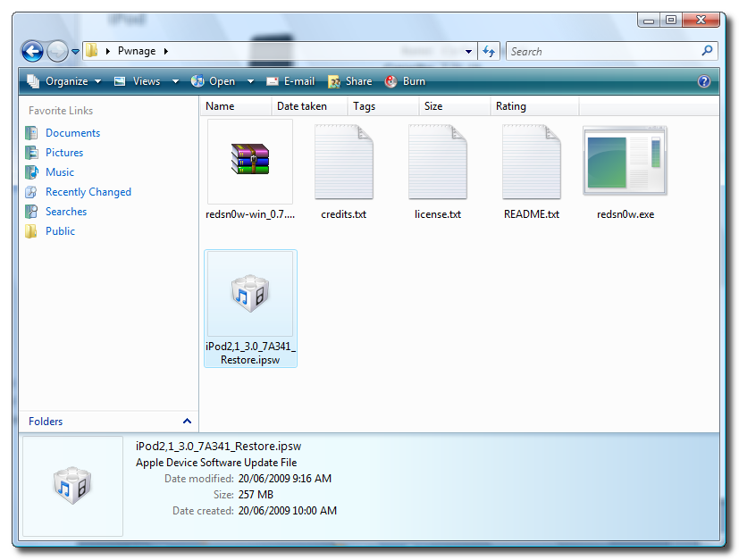This screenshot has height=560, width=739.
Task: Click the Help question mark icon
Action: (x=703, y=81)
